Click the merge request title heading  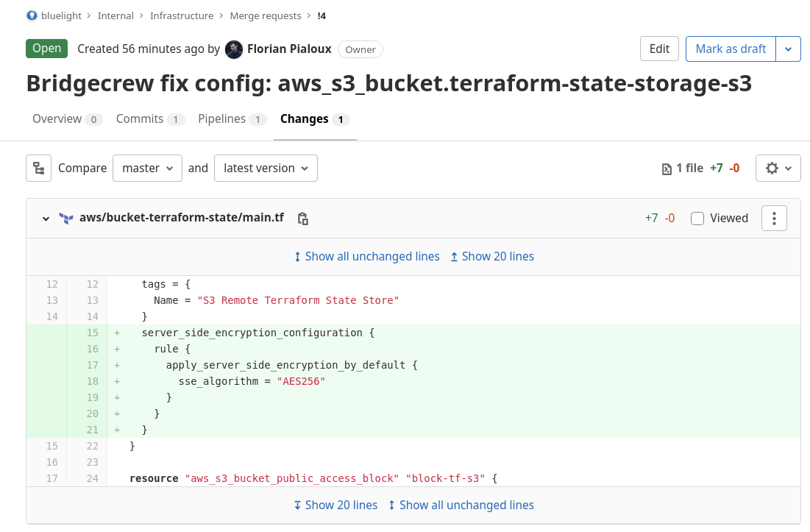(x=389, y=84)
